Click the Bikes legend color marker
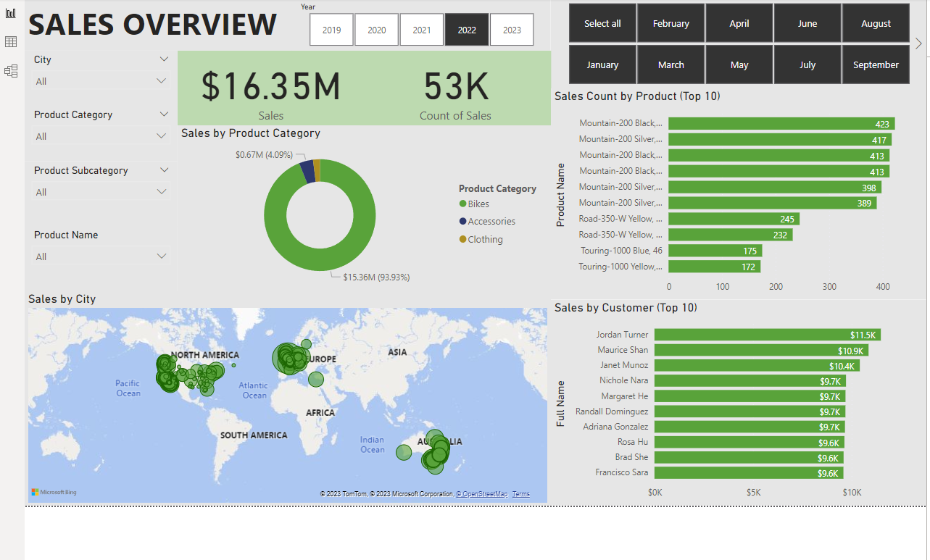 click(x=462, y=204)
